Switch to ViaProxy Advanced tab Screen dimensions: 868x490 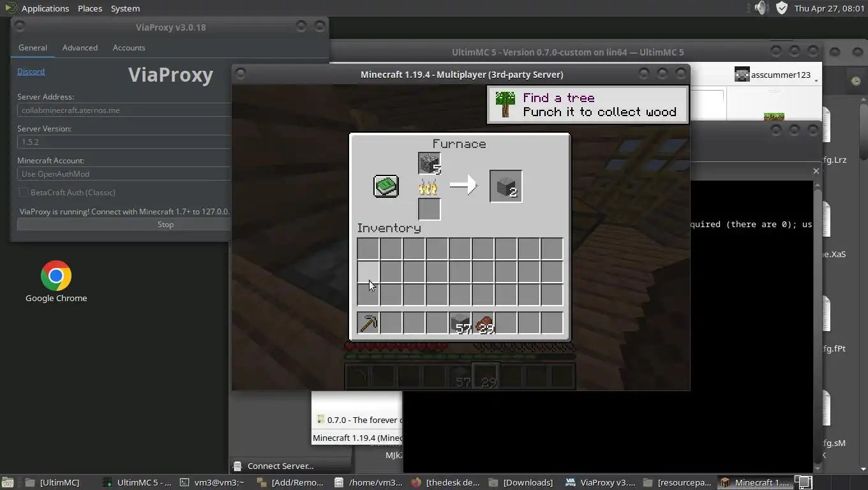point(80,48)
